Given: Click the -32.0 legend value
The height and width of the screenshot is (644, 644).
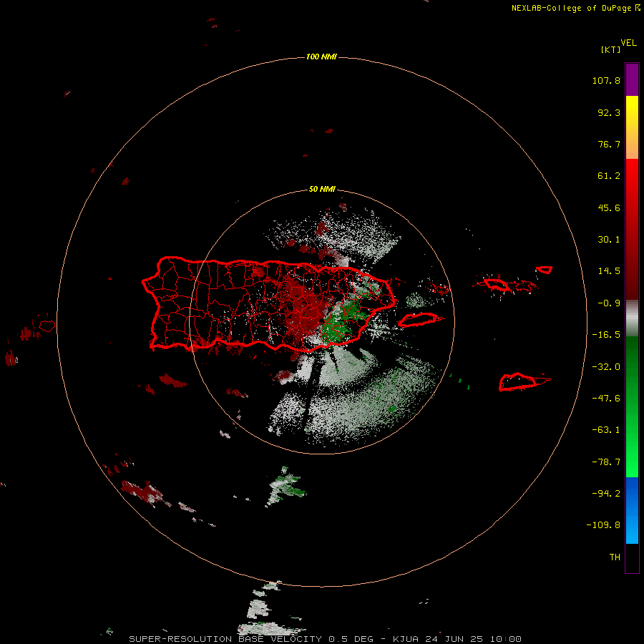Looking at the screenshot, I should point(606,367).
